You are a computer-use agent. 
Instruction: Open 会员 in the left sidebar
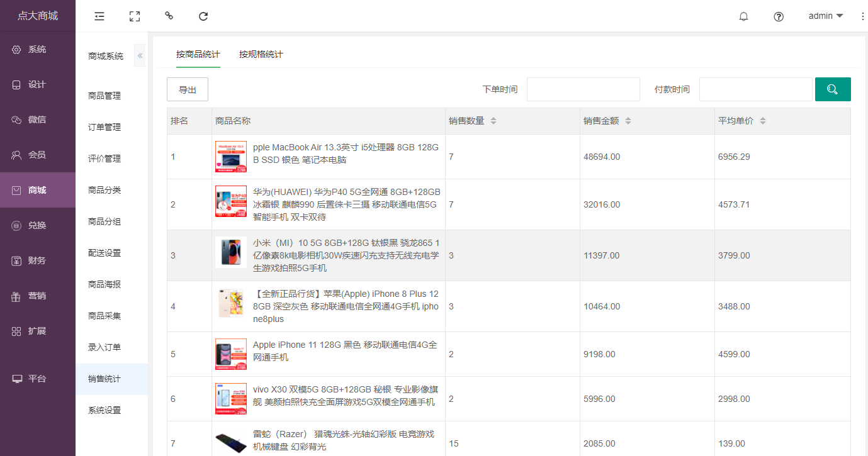point(38,155)
